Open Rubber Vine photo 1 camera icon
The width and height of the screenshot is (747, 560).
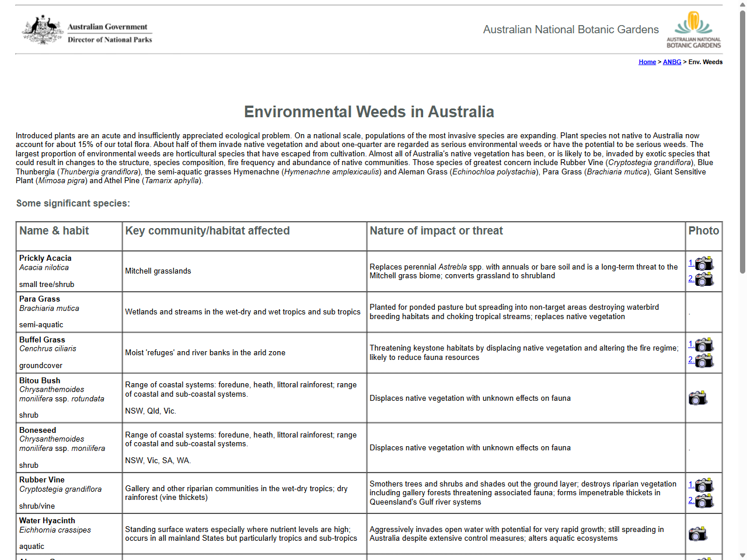click(705, 485)
